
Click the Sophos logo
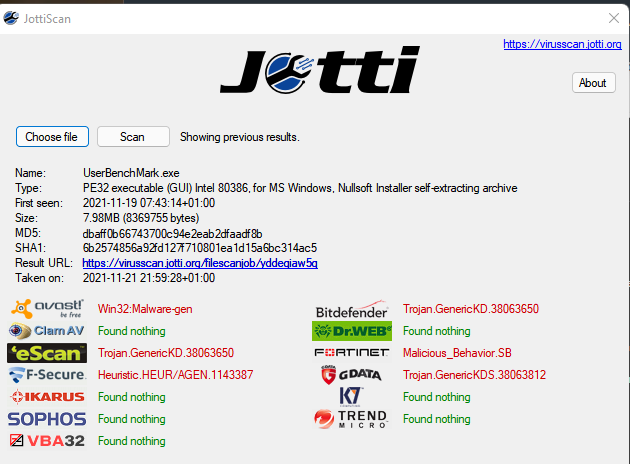(x=47, y=419)
